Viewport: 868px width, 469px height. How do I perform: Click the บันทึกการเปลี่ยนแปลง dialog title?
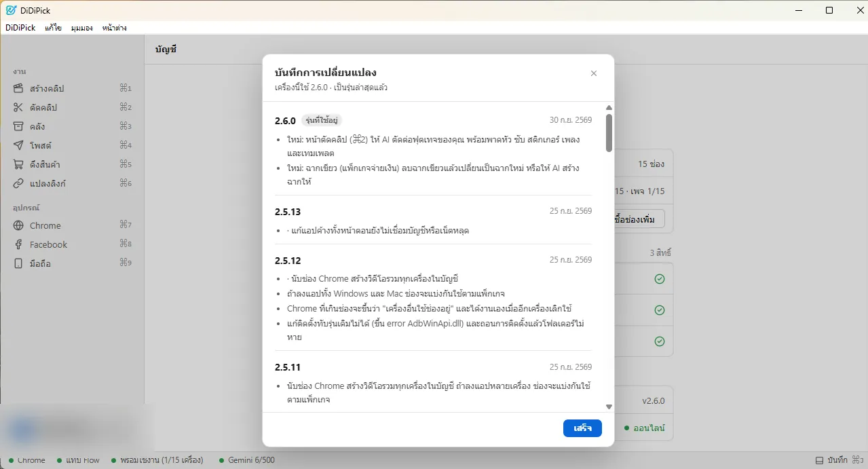point(326,73)
